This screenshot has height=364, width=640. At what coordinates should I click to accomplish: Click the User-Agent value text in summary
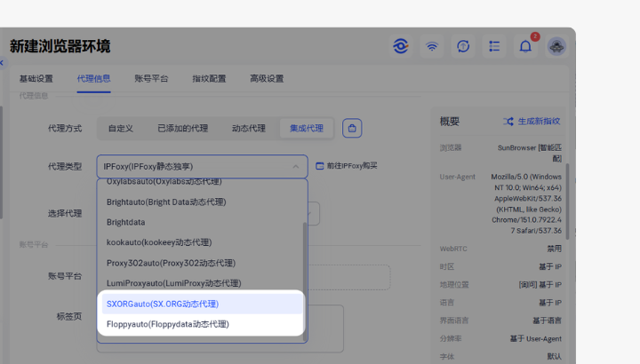click(526, 204)
